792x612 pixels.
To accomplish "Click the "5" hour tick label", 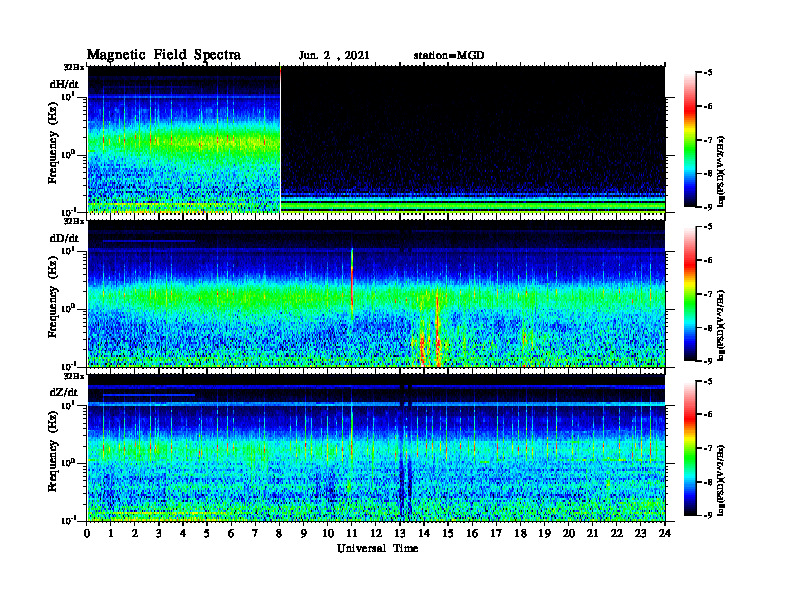I will tap(207, 534).
